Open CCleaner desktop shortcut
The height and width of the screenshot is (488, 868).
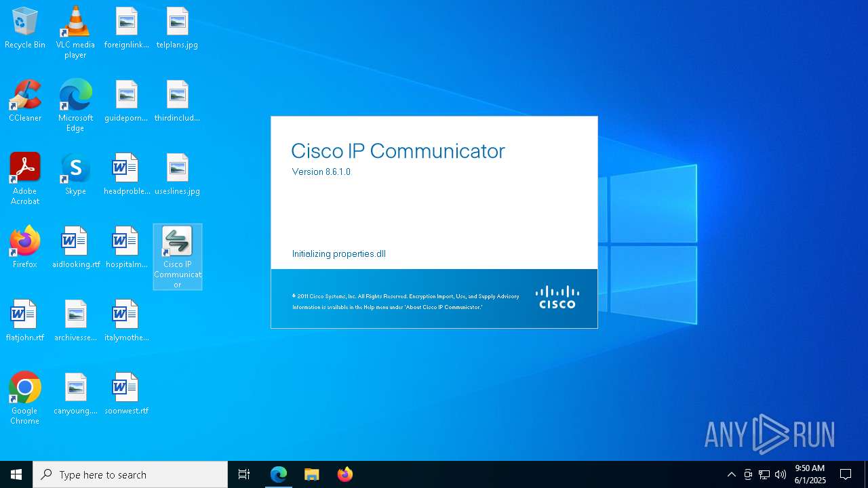point(25,102)
